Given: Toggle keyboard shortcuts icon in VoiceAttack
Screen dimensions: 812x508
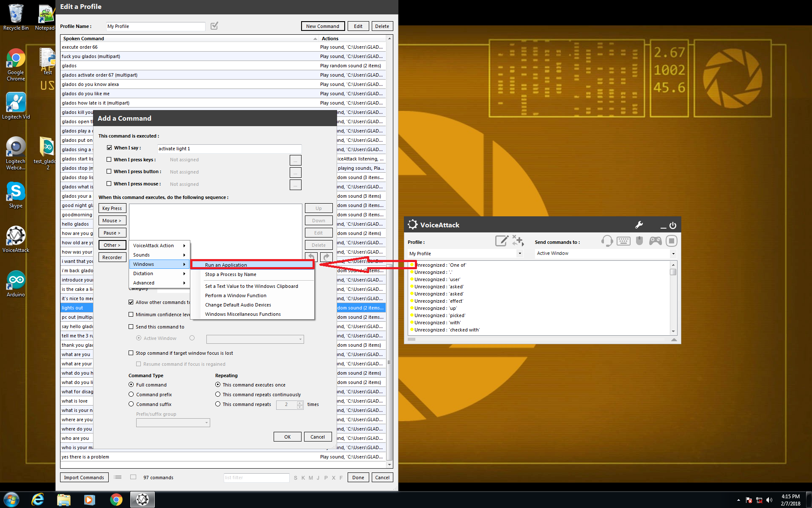Looking at the screenshot, I should (x=623, y=241).
